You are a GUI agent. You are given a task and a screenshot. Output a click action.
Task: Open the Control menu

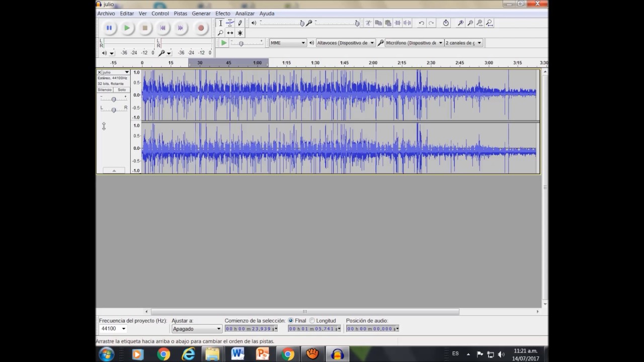pos(160,14)
